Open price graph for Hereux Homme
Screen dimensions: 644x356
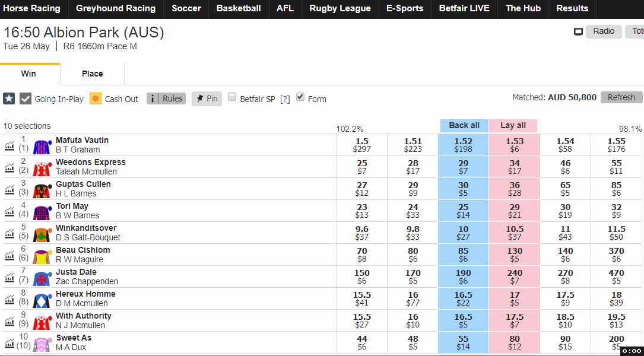pos(9,298)
